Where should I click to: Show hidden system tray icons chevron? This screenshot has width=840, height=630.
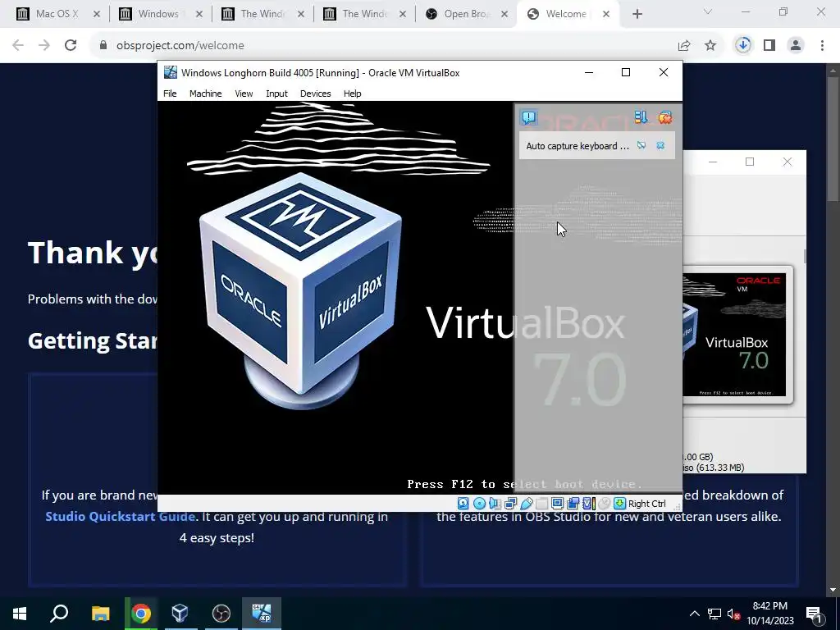click(694, 614)
